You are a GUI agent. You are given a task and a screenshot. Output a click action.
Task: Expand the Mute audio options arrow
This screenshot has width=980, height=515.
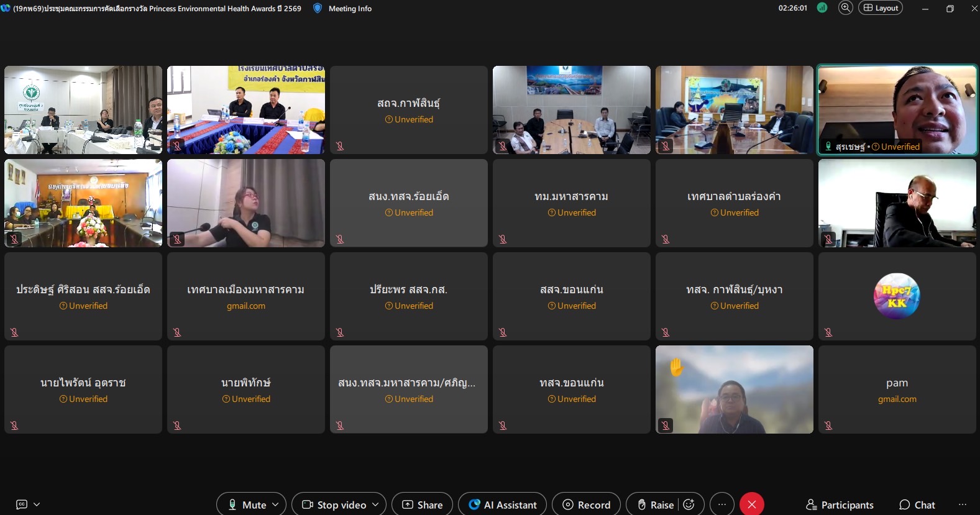click(x=275, y=504)
